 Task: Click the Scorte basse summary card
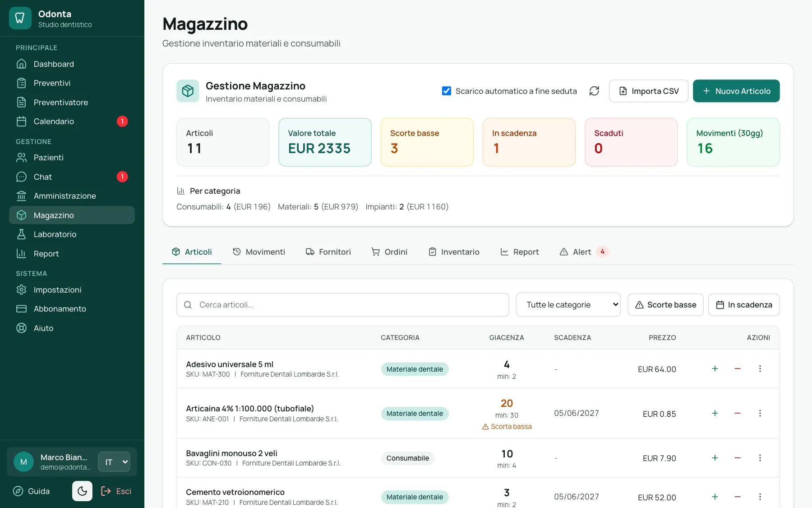427,142
